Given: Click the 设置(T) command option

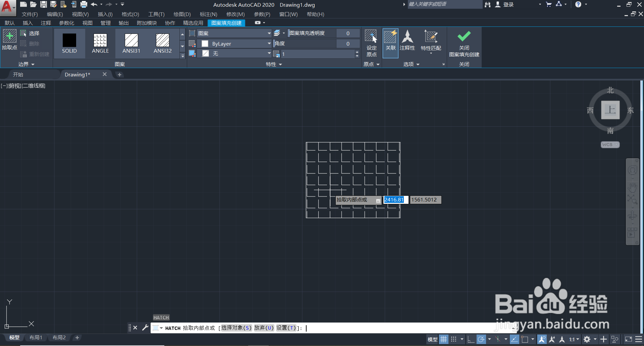Looking at the screenshot, I should (286, 328).
